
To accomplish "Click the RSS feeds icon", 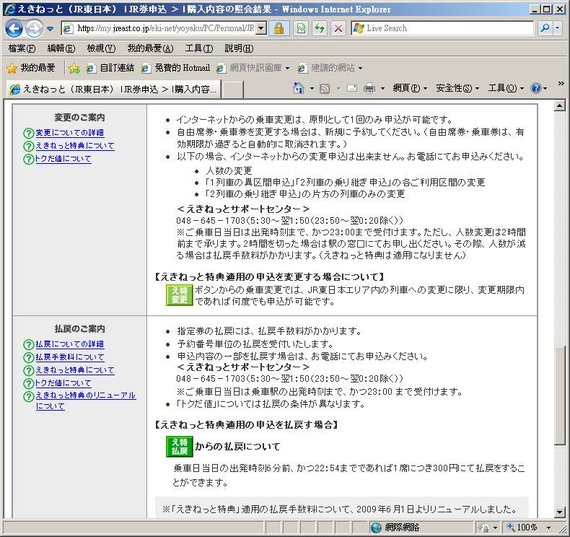I will 325,88.
